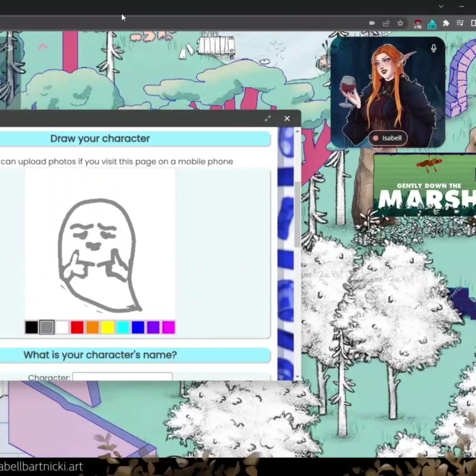Click the 'What is your character's name?' heading

(x=100, y=355)
